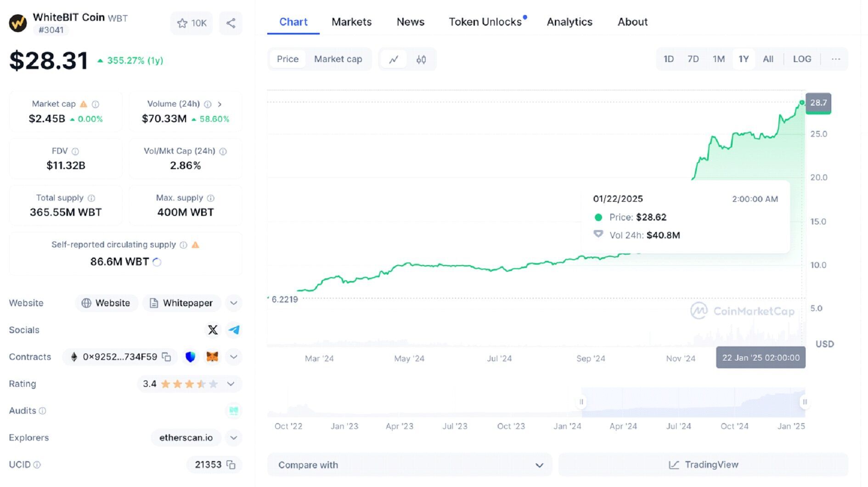Open the audit badge icon
The width and height of the screenshot is (868, 487).
click(234, 411)
